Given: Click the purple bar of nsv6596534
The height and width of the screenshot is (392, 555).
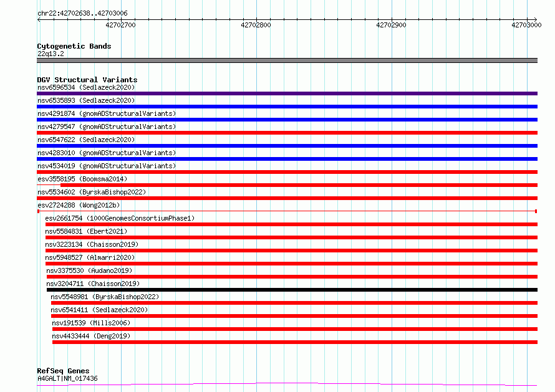Looking at the screenshot, I should [x=287, y=93].
